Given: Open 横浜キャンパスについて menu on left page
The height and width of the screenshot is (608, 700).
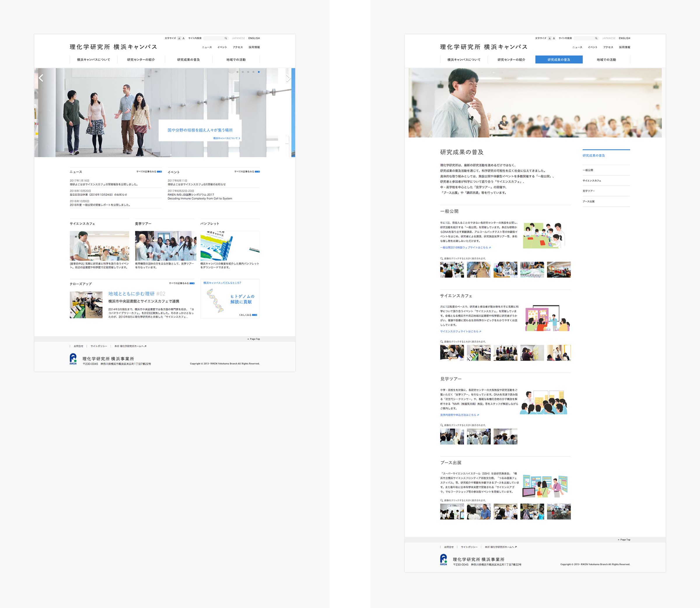Looking at the screenshot, I should point(94,60).
